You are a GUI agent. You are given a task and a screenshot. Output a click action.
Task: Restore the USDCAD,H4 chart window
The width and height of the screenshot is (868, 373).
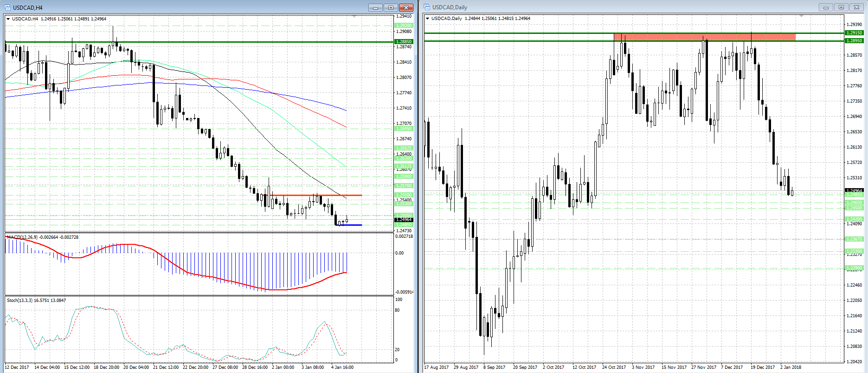pos(391,7)
